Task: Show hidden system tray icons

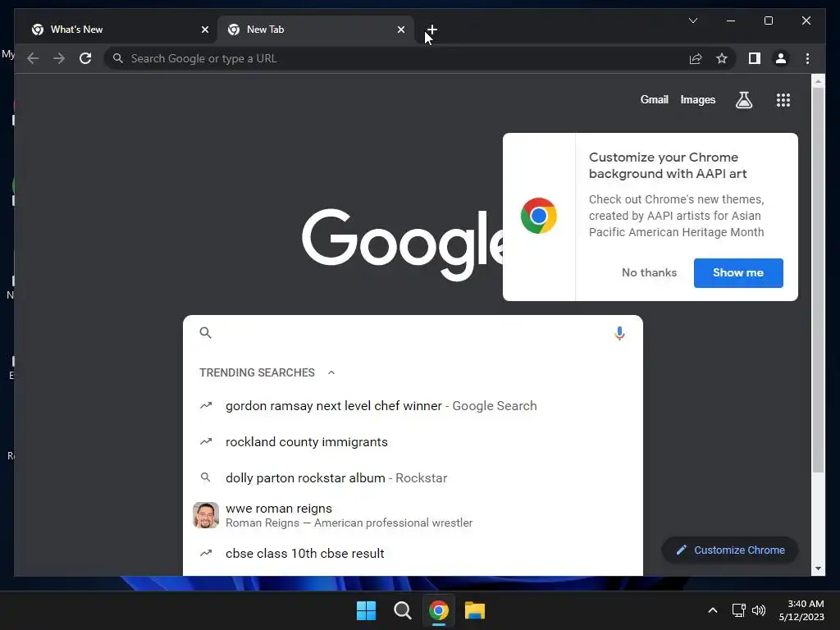Action: [x=713, y=610]
